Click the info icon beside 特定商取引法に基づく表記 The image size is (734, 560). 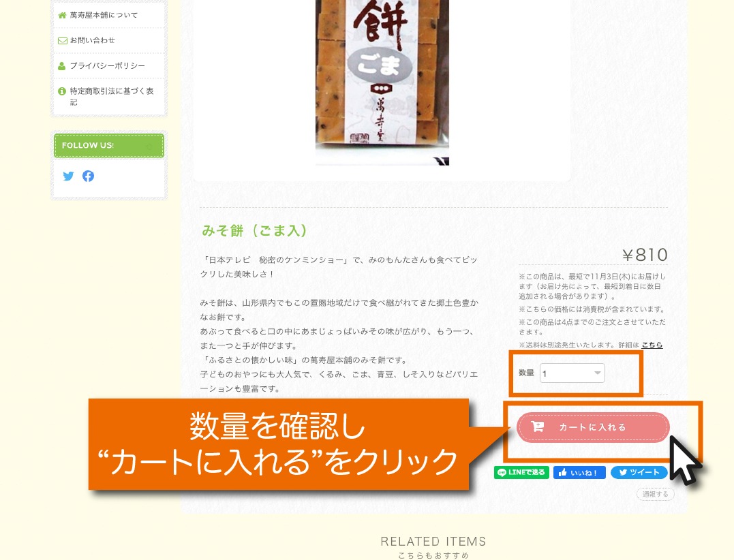tap(62, 91)
